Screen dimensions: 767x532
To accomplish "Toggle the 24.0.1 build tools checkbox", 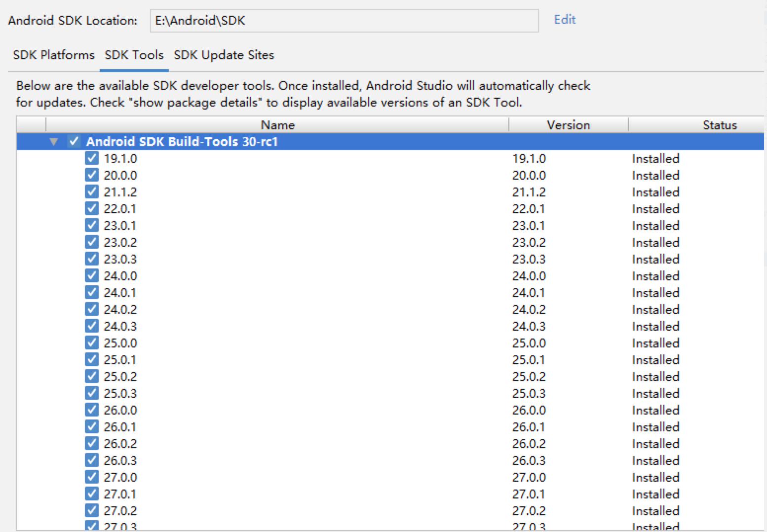I will [91, 293].
